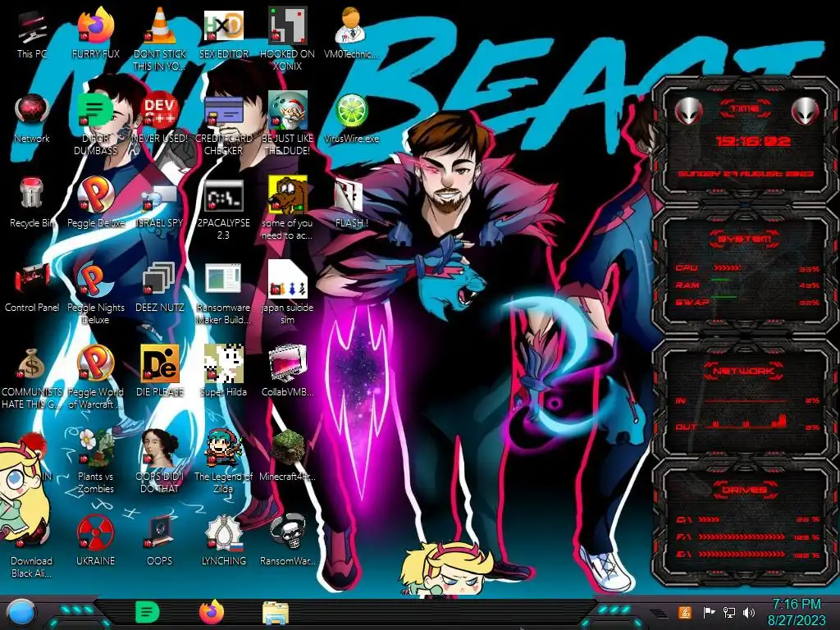Open the Start orb button
840x630 pixels.
21,612
